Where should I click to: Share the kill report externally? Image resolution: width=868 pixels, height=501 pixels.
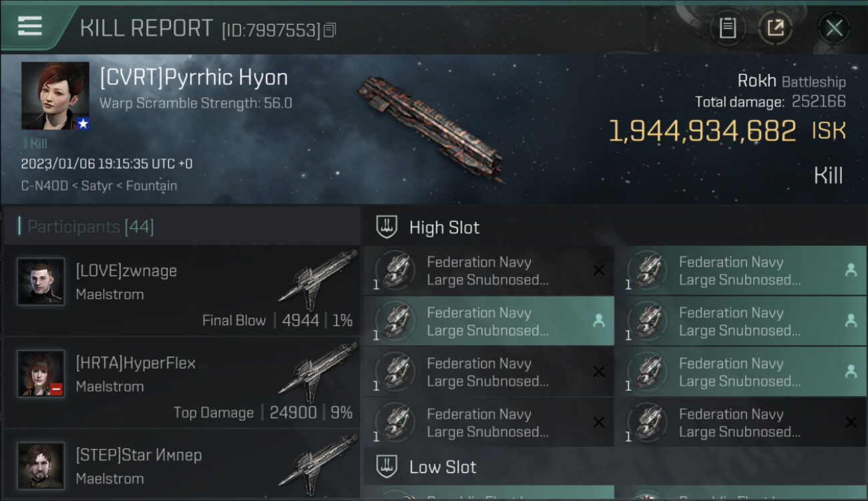click(x=775, y=28)
